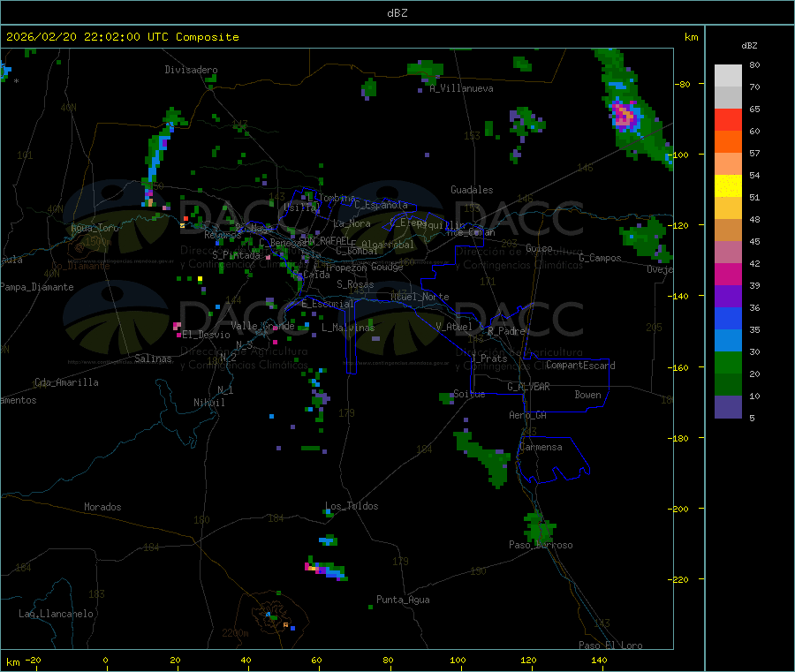
Task: Click the Paso_Barroso label
Action: (541, 545)
